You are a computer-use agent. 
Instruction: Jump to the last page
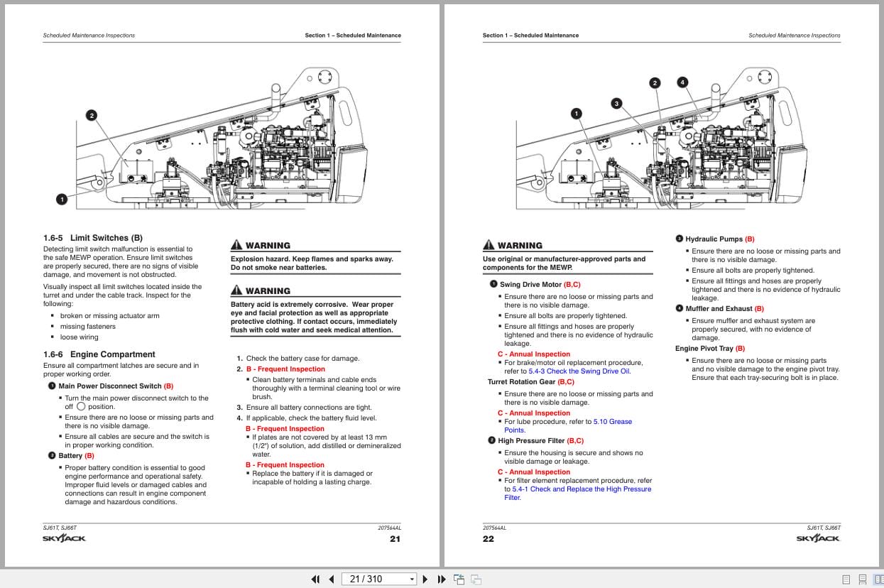[x=441, y=579]
